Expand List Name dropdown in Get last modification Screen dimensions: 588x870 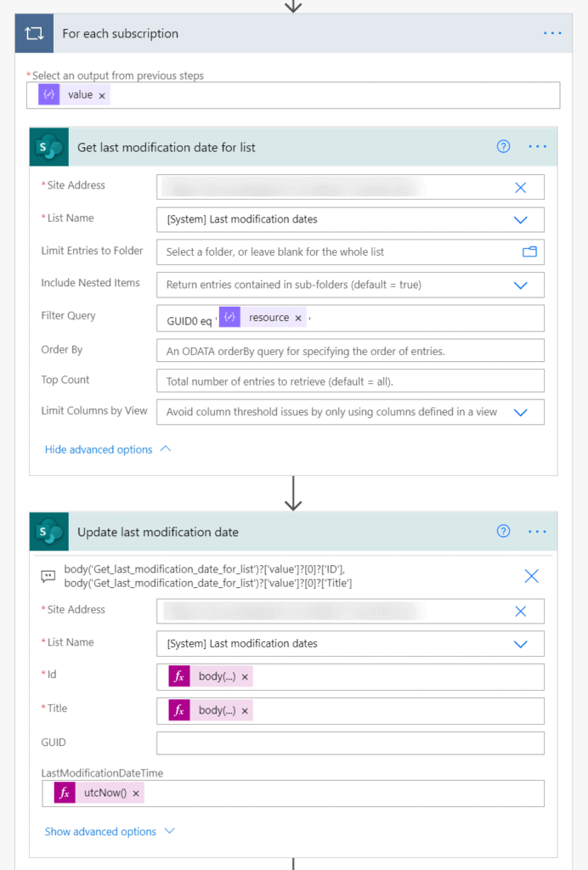pyautogui.click(x=521, y=219)
